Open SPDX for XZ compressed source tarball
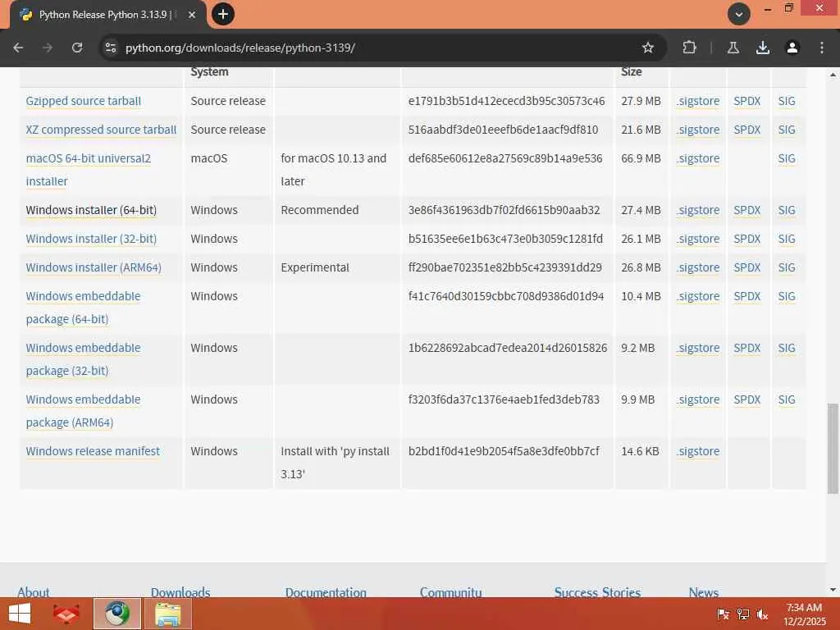The image size is (840, 630). point(746,130)
